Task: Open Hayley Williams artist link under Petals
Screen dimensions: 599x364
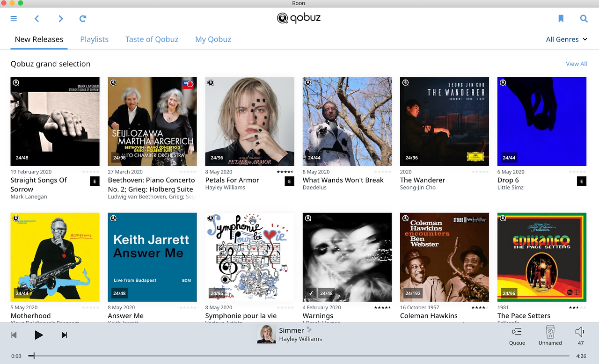Action: point(226,188)
